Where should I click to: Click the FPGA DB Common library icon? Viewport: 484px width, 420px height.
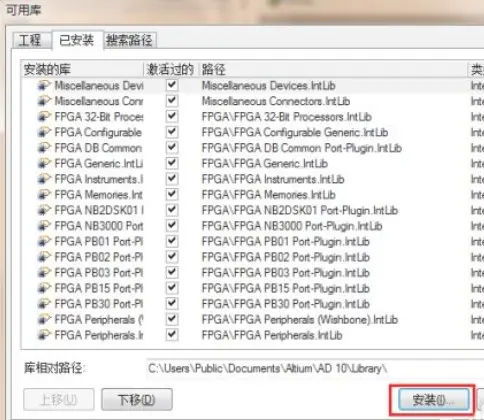tap(44, 148)
